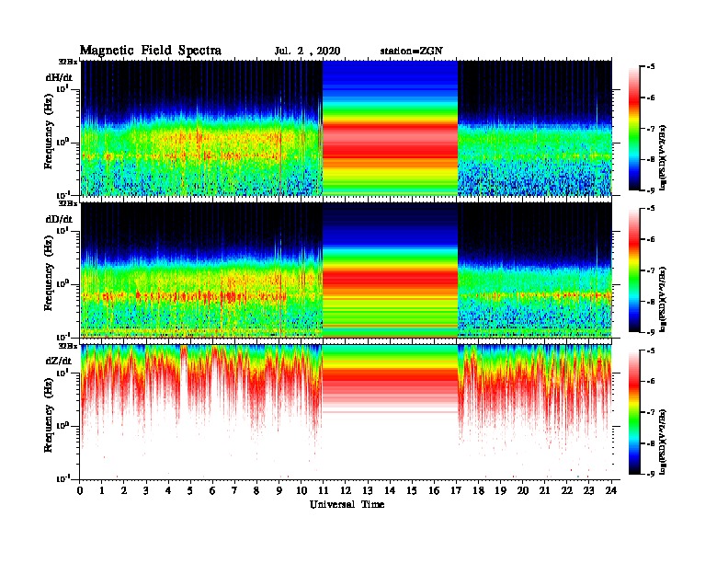Click the "Magnetic Field Spectra" title
The image size is (728, 563).
[151, 51]
